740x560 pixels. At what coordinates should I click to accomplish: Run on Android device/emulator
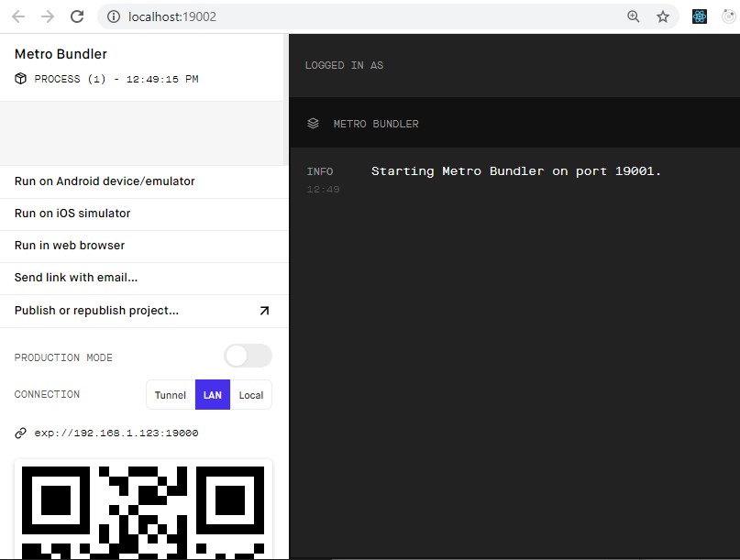point(144,181)
